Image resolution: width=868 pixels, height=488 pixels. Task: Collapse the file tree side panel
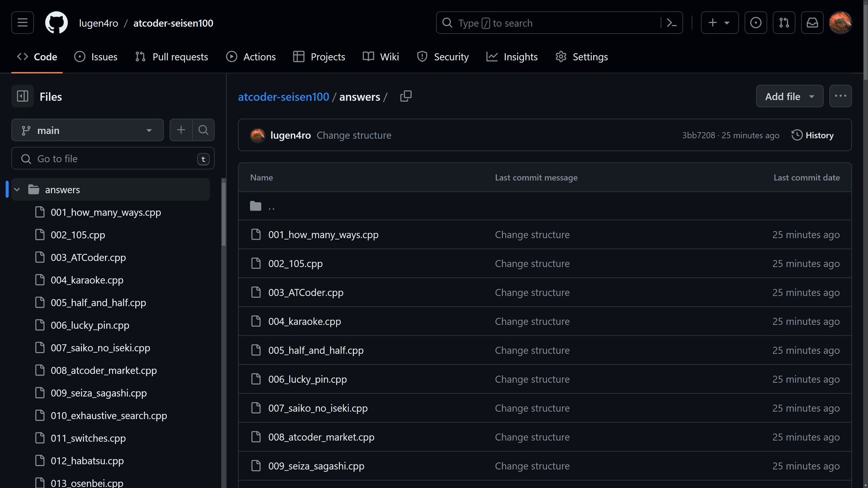tap(23, 96)
